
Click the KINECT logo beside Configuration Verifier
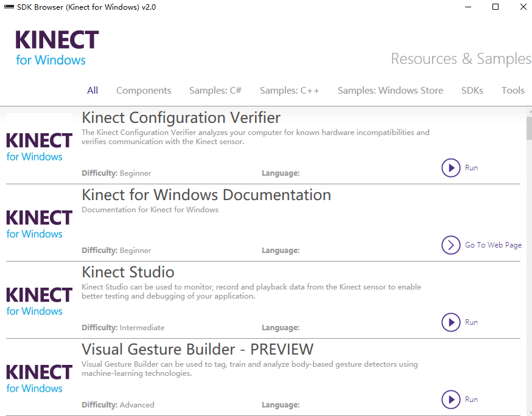pyautogui.click(x=39, y=146)
